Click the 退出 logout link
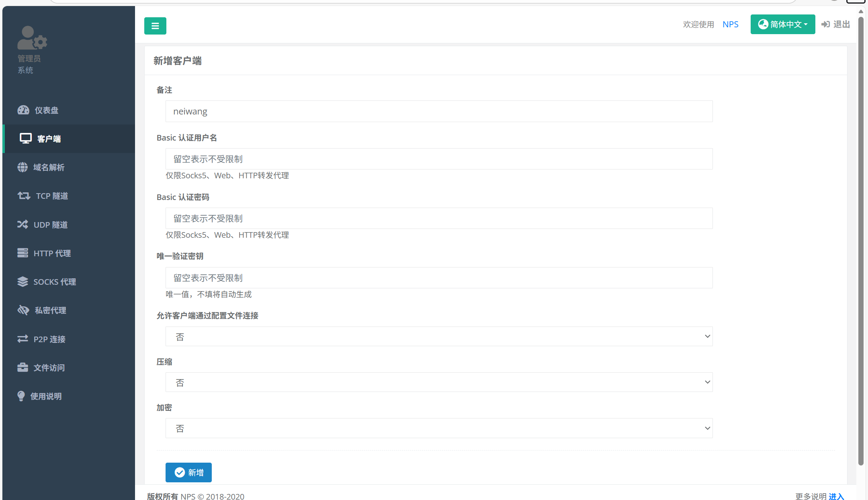The height and width of the screenshot is (500, 868). click(836, 24)
